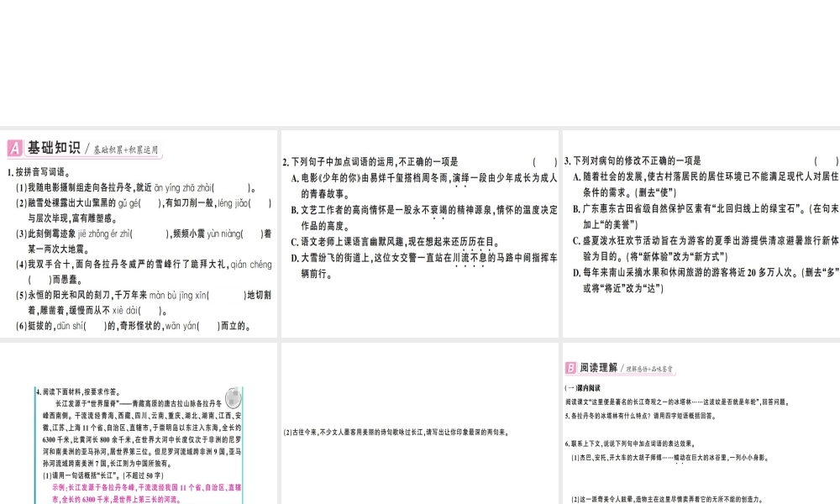Click item (2) containing gǔ gé
The image size is (840, 504).
[144, 211]
